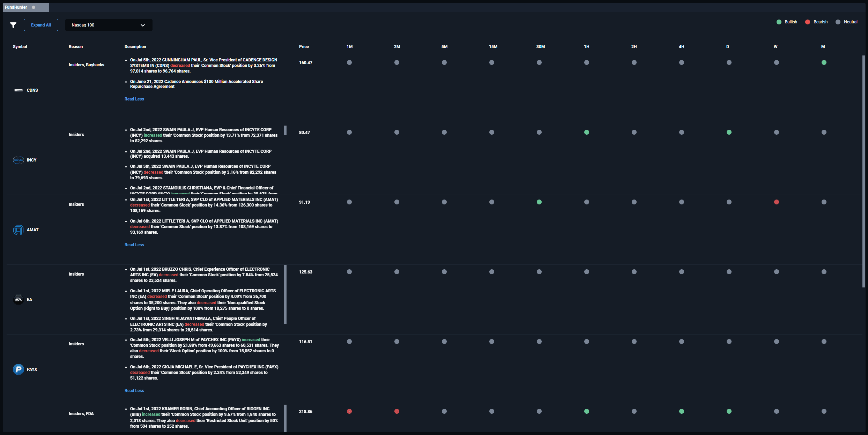Screen dimensions: 868x435
Task: Click the INCY description scrollbar
Action: click(285, 130)
